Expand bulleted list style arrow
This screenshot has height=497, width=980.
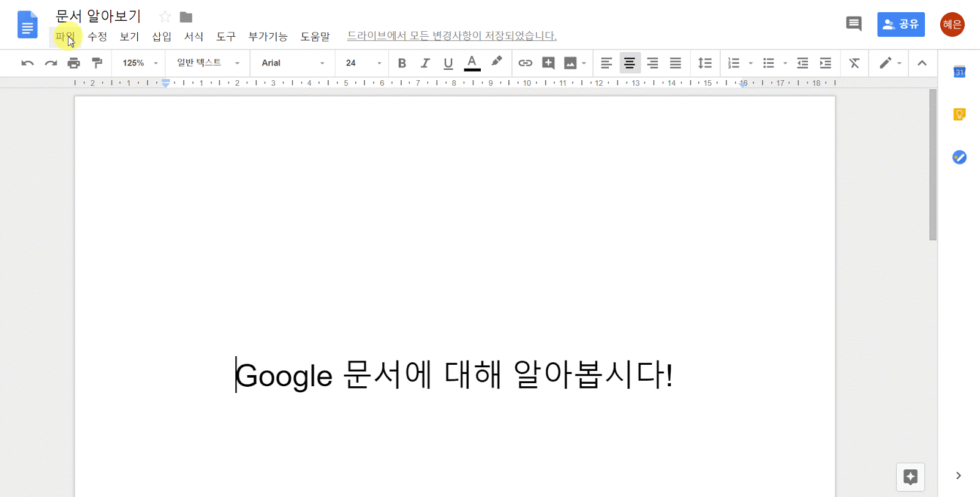pos(785,63)
